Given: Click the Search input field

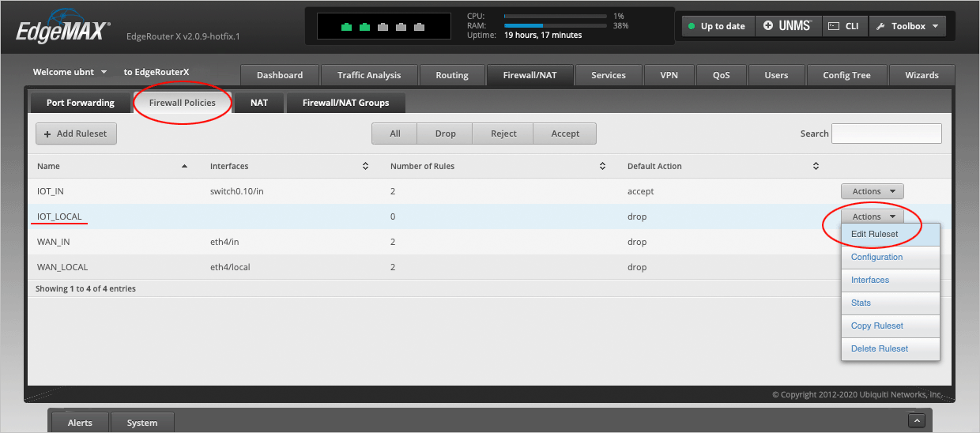Looking at the screenshot, I should point(887,134).
